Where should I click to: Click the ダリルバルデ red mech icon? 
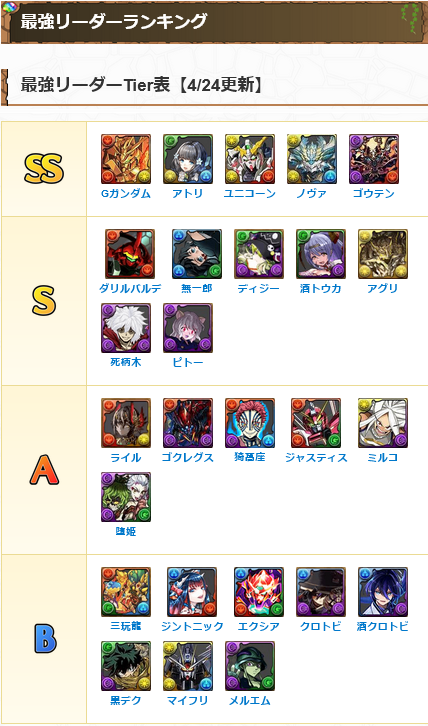(x=130, y=254)
